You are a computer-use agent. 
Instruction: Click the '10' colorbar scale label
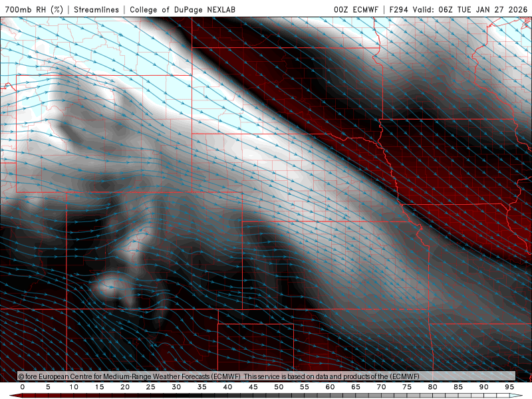click(74, 387)
